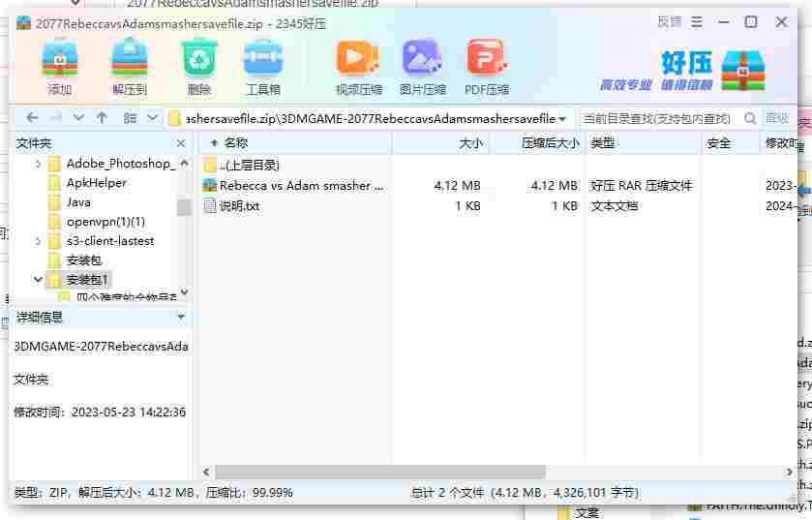Open the 图片压缩 image compression tool
This screenshot has width=812, height=520.
[422, 58]
